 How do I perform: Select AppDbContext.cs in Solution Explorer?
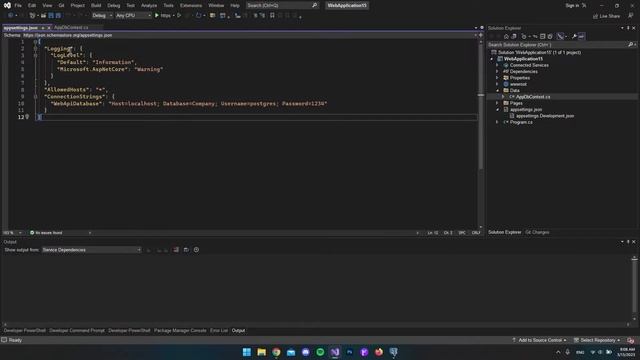coord(533,97)
